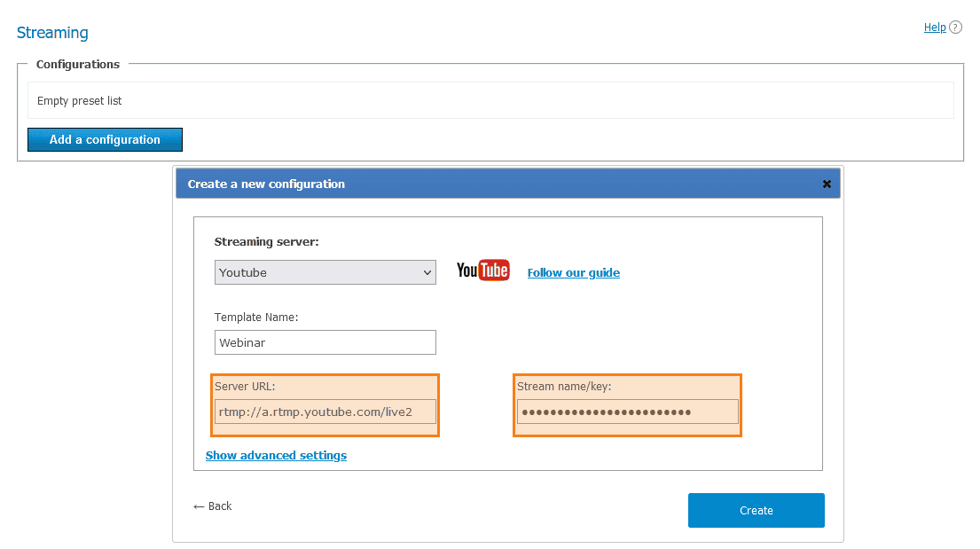Viewport: 980px width, 549px height.
Task: Click the Create a new configuration title
Action: tap(266, 184)
